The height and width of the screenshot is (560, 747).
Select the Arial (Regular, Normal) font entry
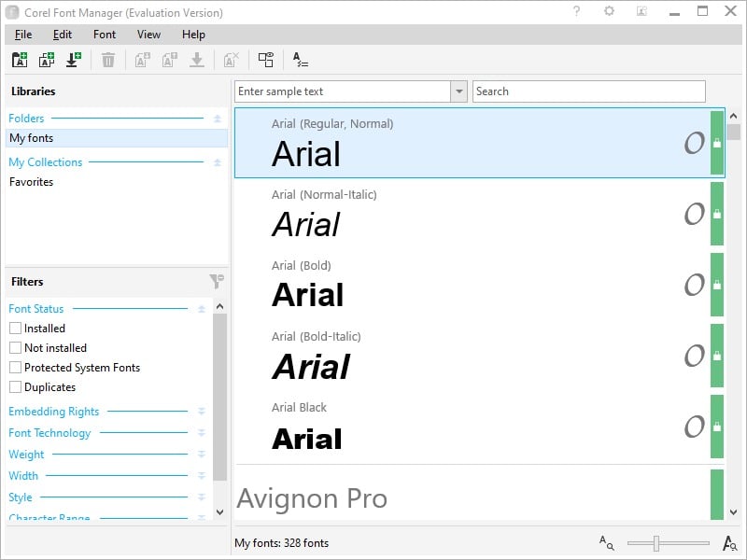coord(479,143)
